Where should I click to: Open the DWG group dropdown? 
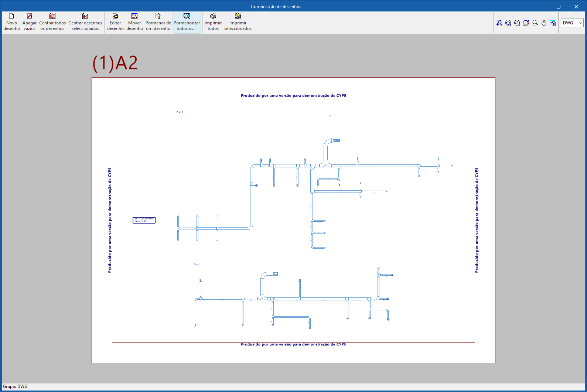[x=572, y=23]
